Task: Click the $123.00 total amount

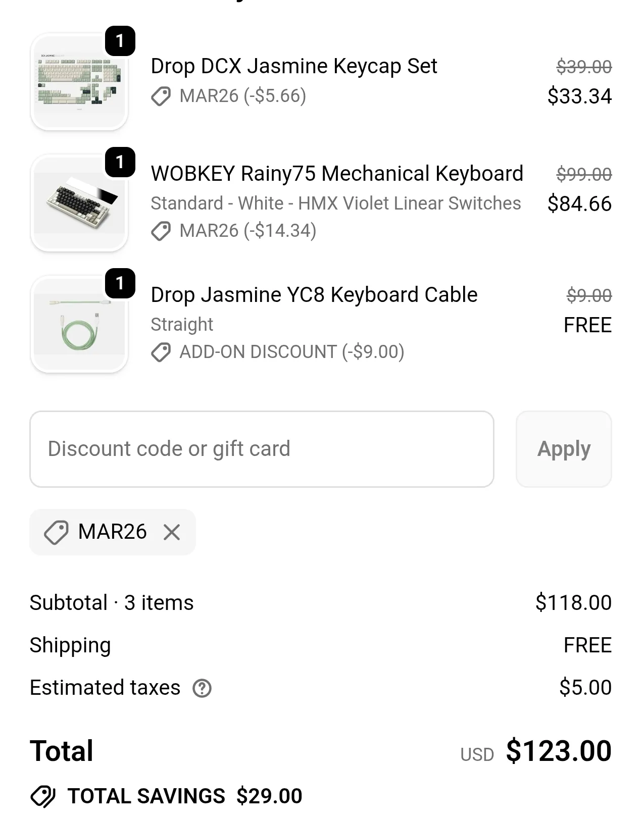Action: coord(558,751)
